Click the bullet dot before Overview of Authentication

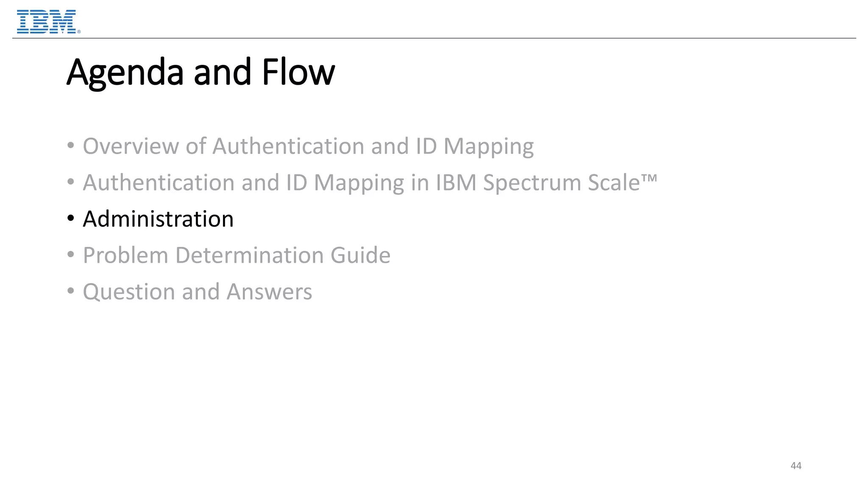click(x=71, y=146)
